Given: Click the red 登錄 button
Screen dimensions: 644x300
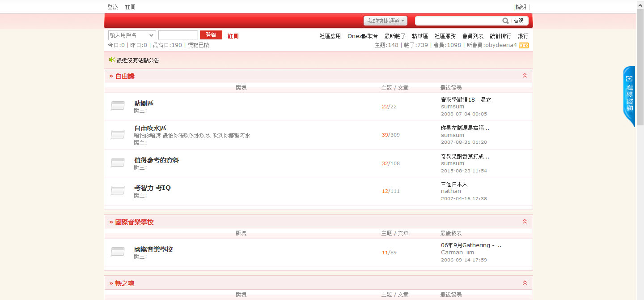Looking at the screenshot, I should click(211, 35).
